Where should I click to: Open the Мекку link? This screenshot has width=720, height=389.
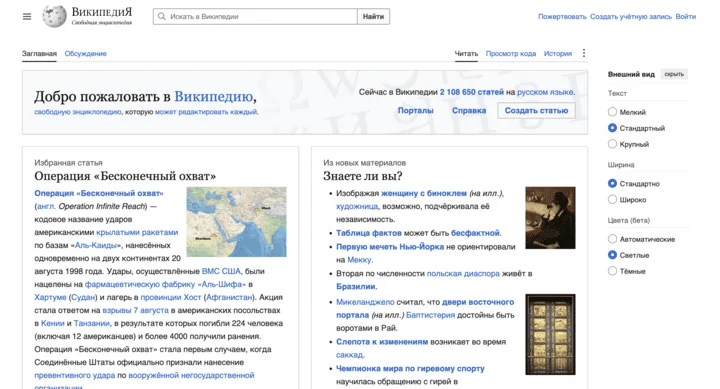(x=359, y=259)
